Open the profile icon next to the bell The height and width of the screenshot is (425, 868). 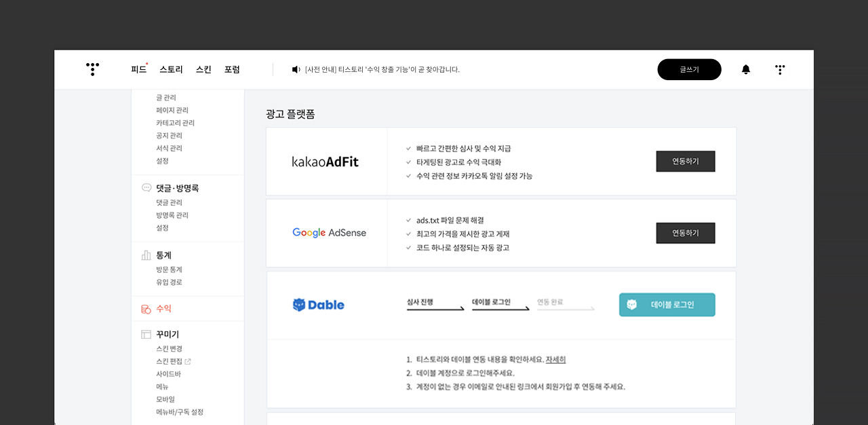[780, 69]
